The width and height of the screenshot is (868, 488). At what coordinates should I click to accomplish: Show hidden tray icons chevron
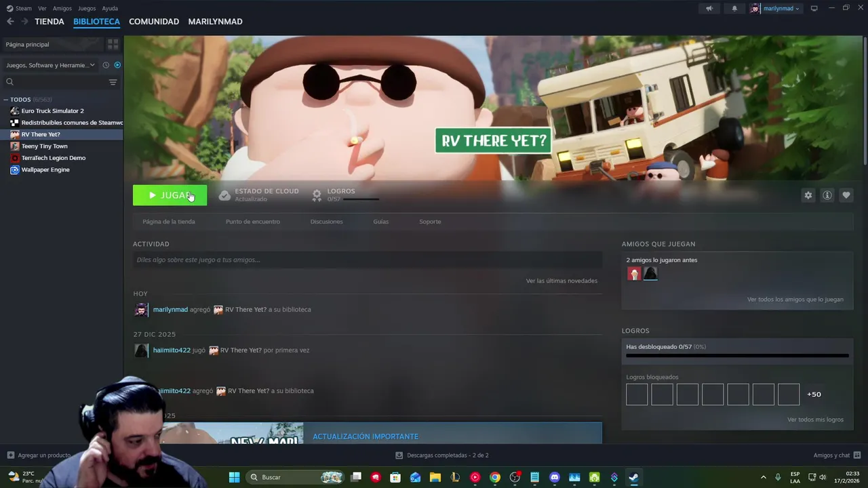(763, 477)
